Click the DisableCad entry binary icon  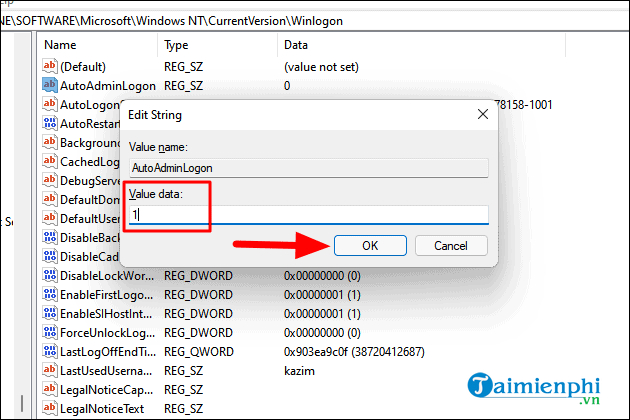tap(49, 256)
